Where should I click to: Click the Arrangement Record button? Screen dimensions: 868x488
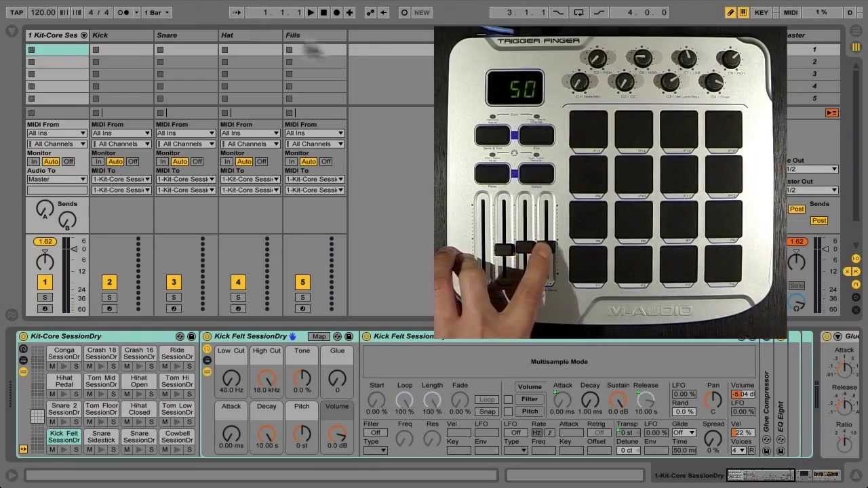click(x=336, y=12)
